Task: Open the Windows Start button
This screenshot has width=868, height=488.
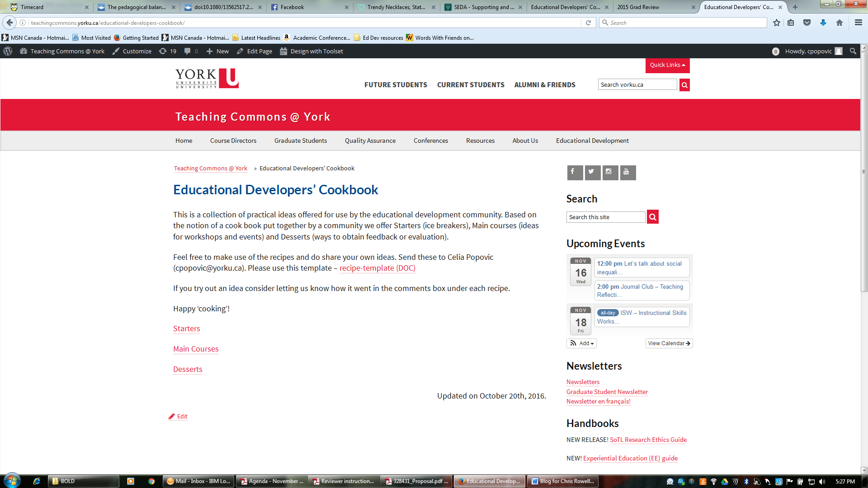Action: coord(12,481)
